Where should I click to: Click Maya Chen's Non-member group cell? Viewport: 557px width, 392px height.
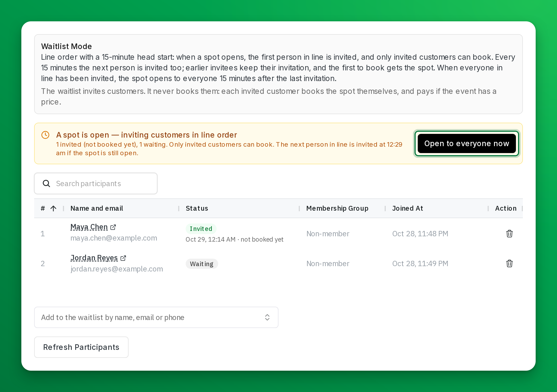point(328,234)
